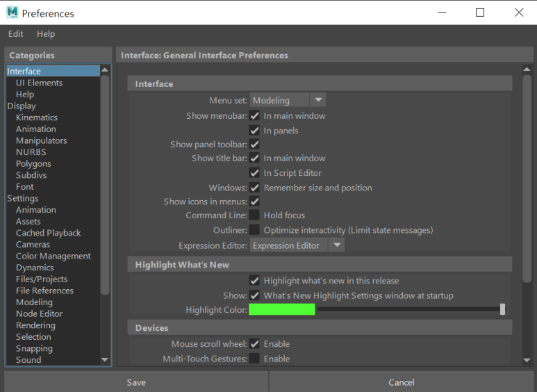Click the Save button

tap(136, 382)
